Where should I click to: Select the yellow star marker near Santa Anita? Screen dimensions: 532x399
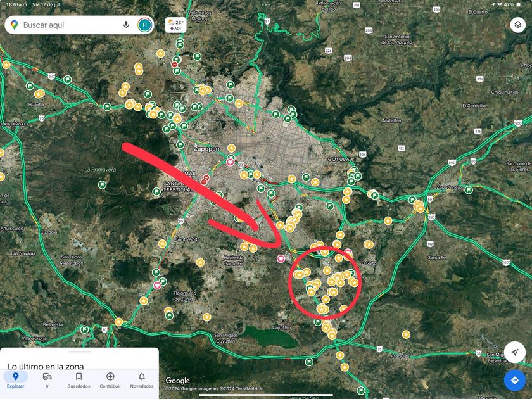click(162, 244)
